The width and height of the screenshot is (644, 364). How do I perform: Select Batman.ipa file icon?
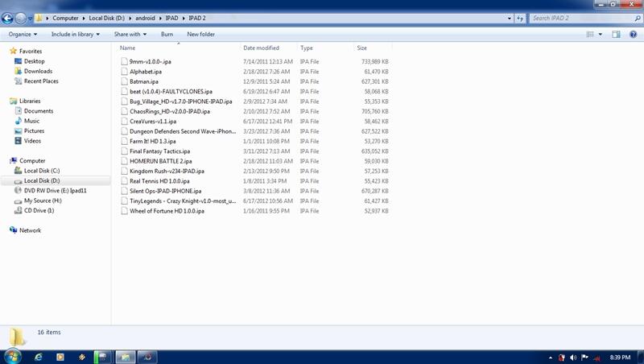[125, 81]
